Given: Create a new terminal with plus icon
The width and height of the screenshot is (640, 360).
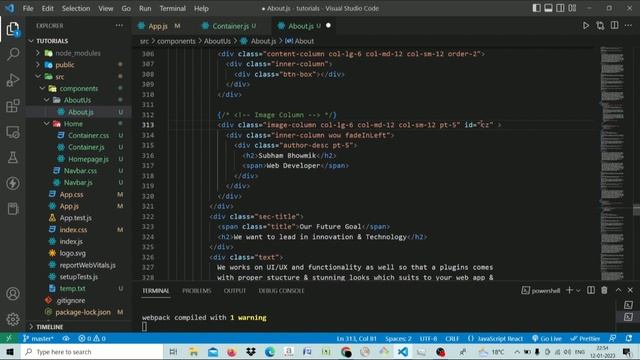Looking at the screenshot, I should (569, 290).
